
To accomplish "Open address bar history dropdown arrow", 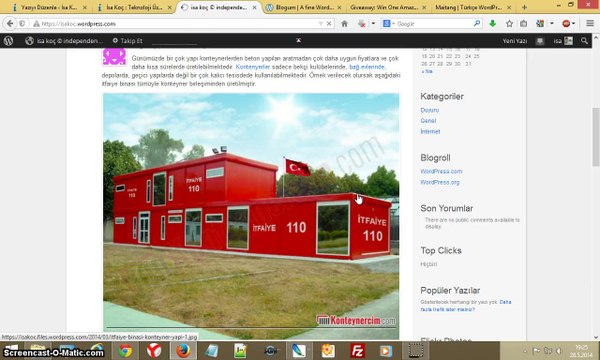I will [321, 24].
